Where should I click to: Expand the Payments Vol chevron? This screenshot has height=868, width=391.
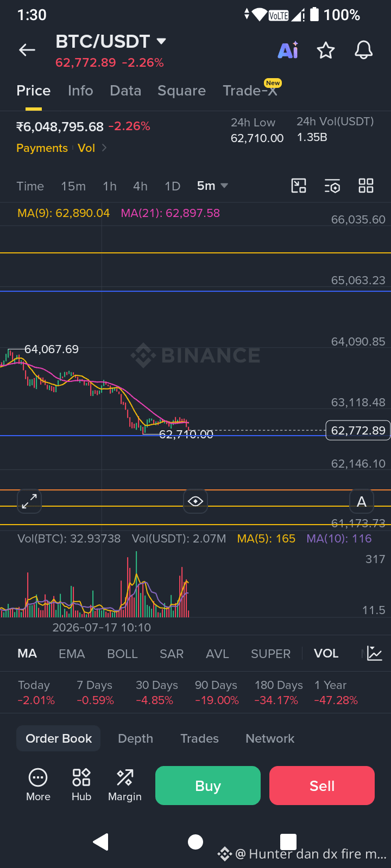(x=104, y=148)
